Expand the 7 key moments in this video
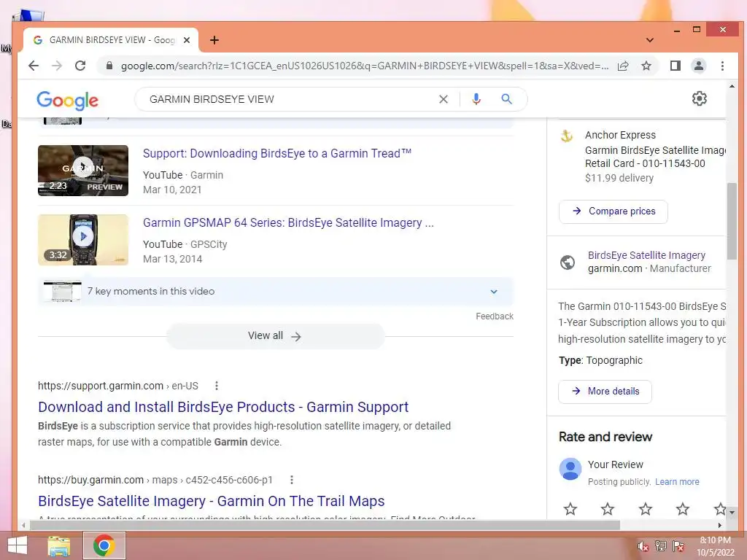The width and height of the screenshot is (747, 560). pos(494,292)
